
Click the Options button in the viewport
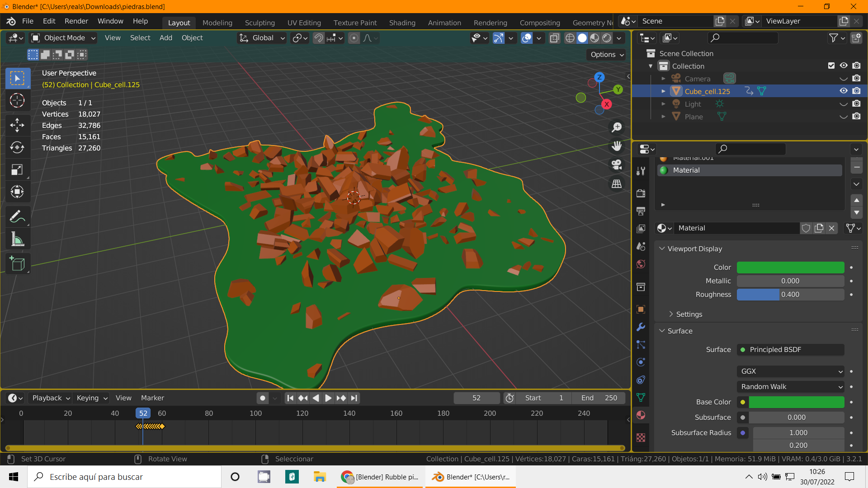(x=607, y=54)
